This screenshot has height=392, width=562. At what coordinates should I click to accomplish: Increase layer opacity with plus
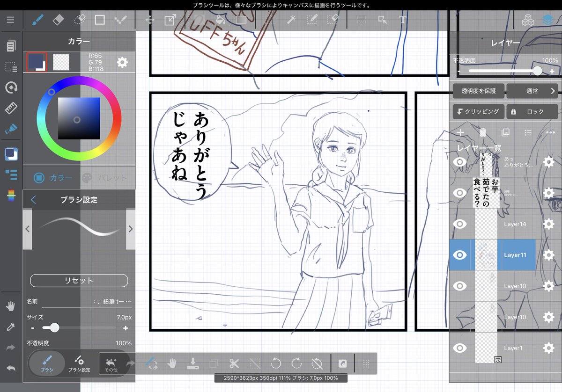point(552,72)
